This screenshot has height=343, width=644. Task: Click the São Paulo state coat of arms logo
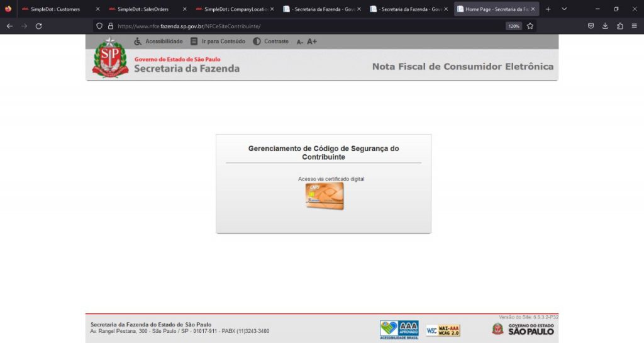tap(110, 58)
